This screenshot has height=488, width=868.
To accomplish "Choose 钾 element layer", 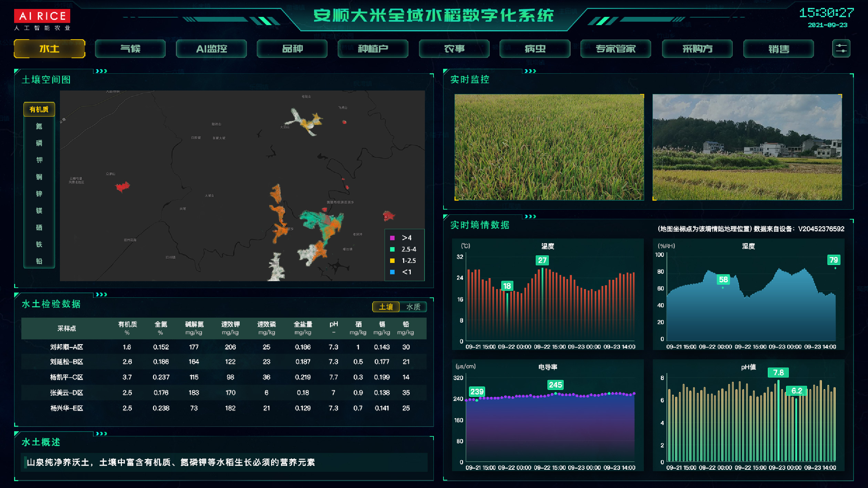I will (39, 160).
